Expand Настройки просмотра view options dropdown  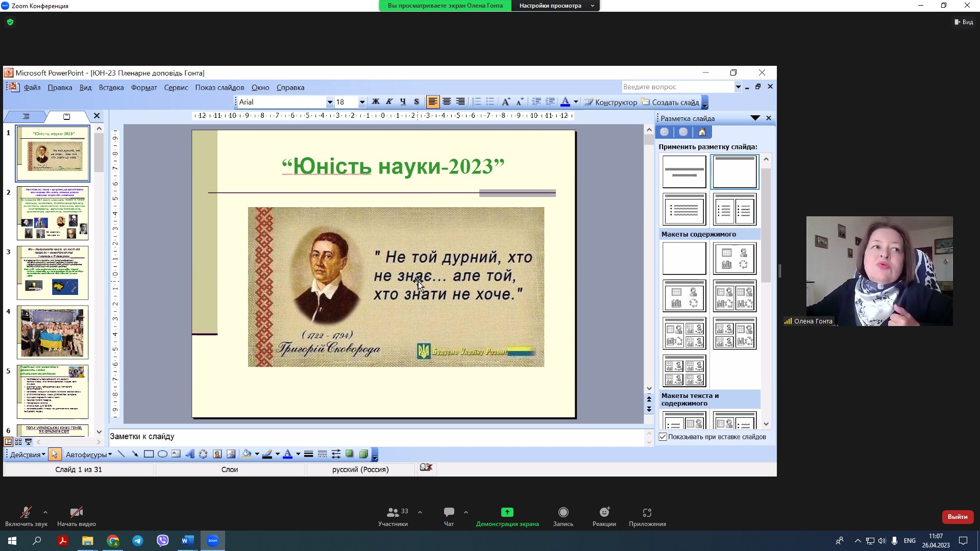click(x=592, y=6)
